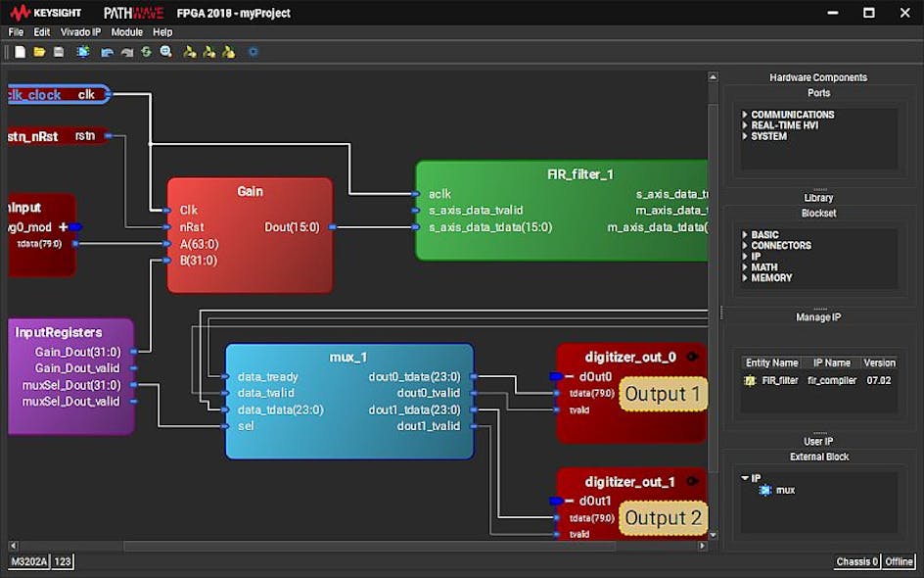Undo the last action via toolbar
This screenshot has width=924, height=578.
(x=106, y=51)
